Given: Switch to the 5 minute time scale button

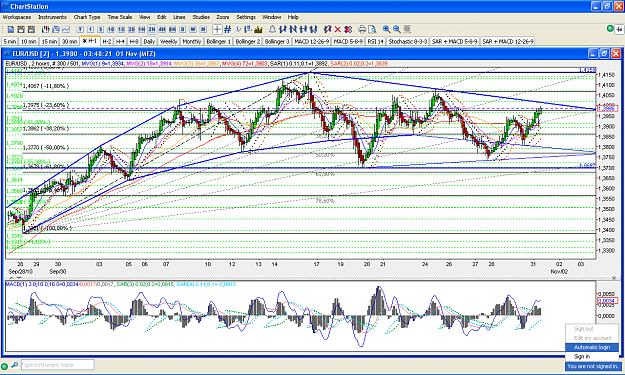Looking at the screenshot, I should pos(101,29).
